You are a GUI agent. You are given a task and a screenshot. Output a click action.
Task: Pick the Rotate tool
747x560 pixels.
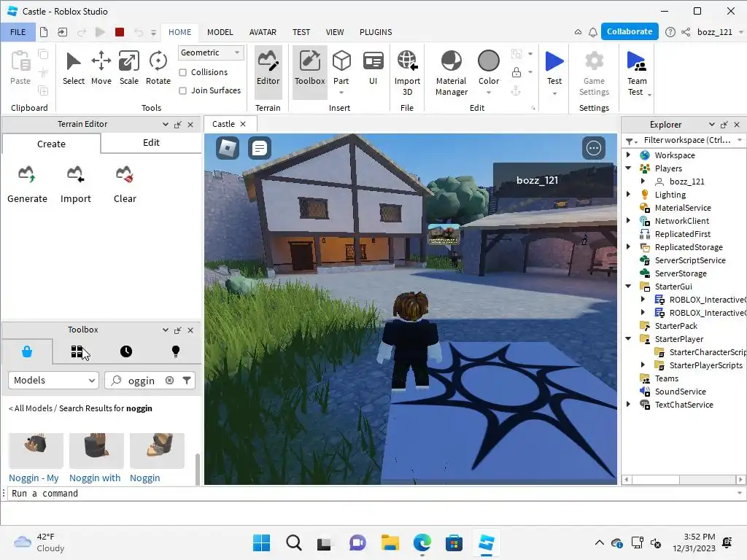[158, 68]
